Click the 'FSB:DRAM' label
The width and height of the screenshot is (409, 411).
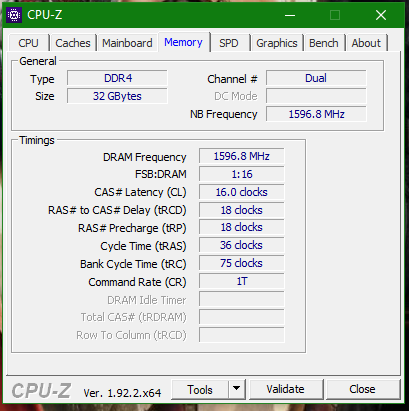pos(161,174)
